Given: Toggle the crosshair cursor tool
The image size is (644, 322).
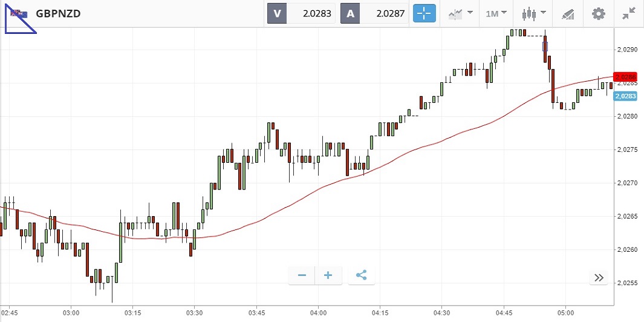Looking at the screenshot, I should (424, 13).
